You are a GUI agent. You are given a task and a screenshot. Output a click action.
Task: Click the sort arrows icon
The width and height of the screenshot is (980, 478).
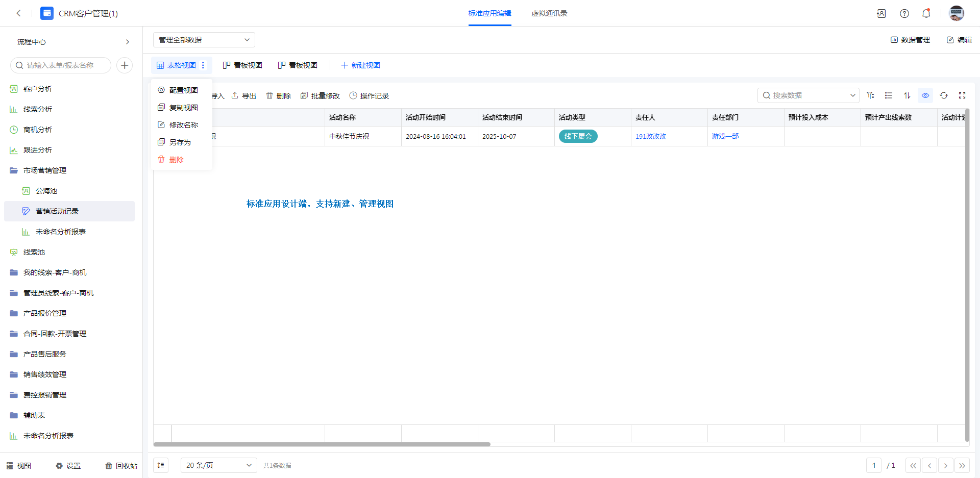point(907,95)
